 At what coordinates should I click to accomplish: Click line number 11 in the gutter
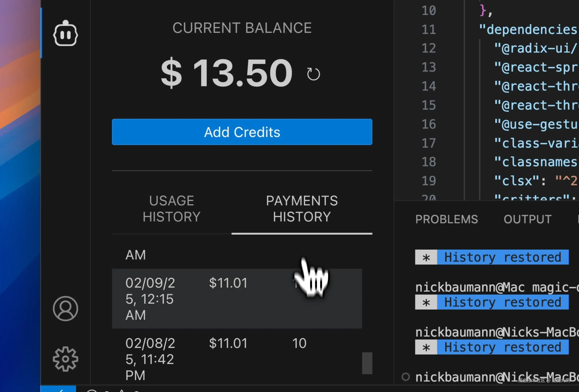[428, 29]
